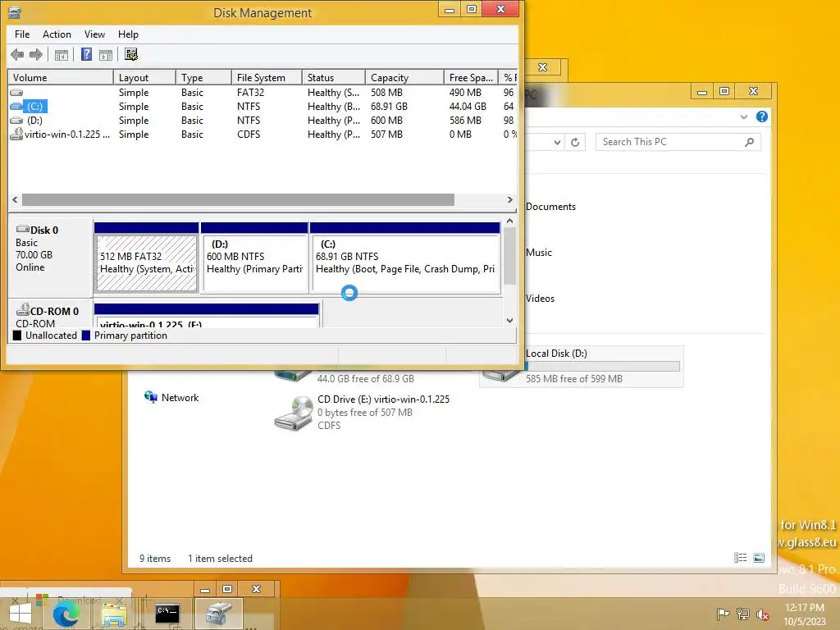Select the (D:) volume row

262,121
